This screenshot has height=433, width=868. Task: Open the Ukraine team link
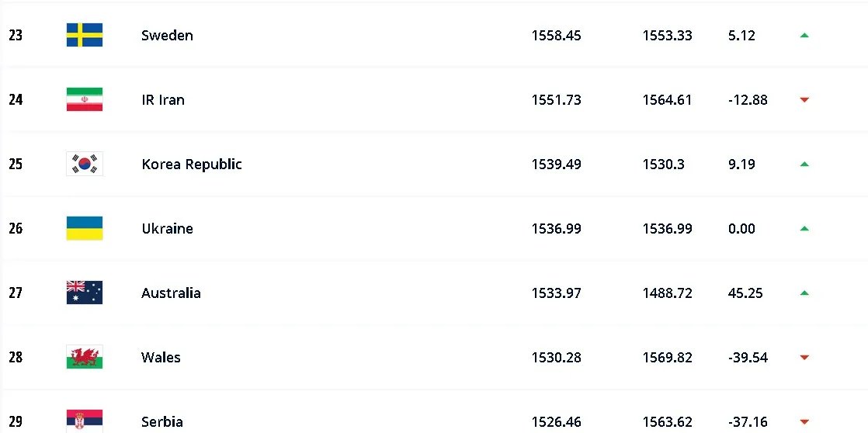pos(167,228)
